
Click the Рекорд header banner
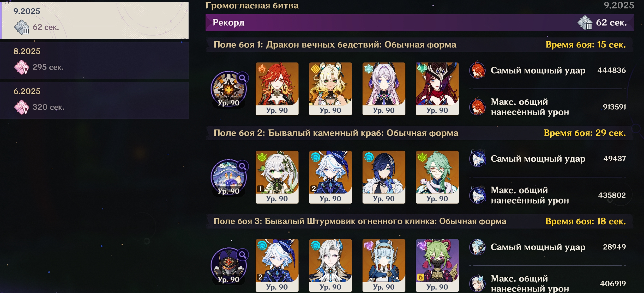coord(420,22)
